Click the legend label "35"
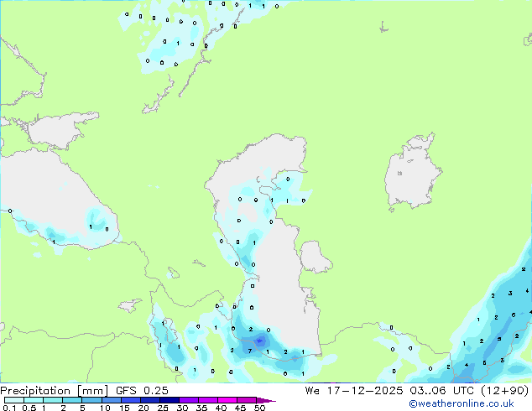The image size is (532, 411). [201, 408]
